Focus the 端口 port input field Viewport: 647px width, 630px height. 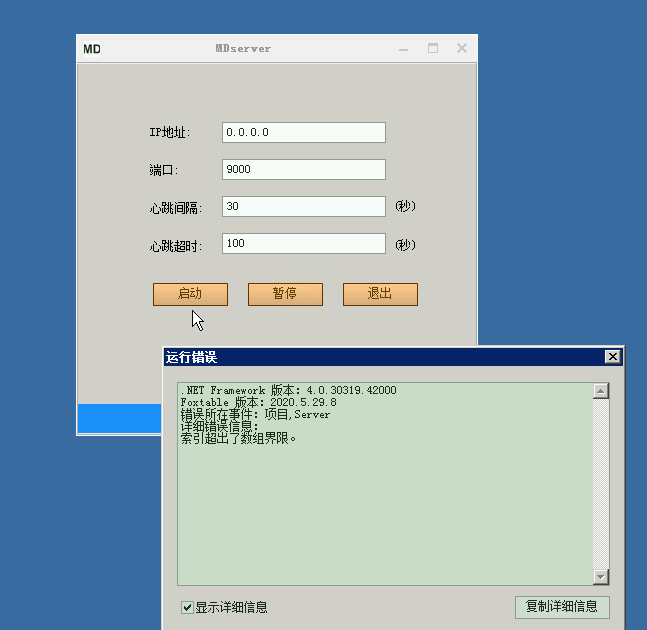pyautogui.click(x=304, y=170)
